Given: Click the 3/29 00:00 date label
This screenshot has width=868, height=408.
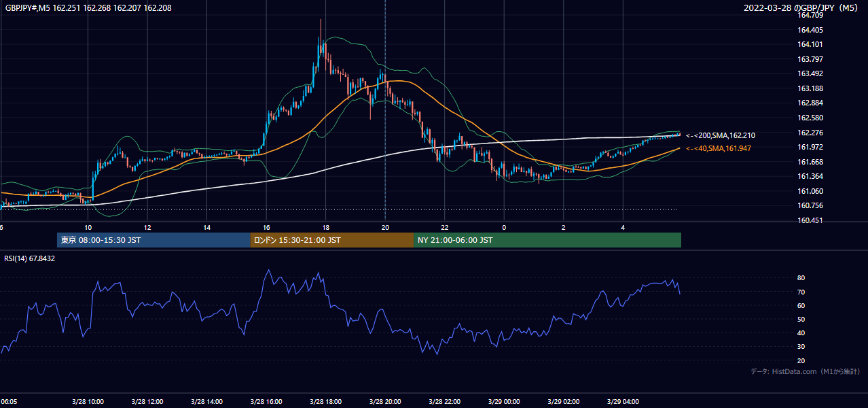Looking at the screenshot, I should 505,402.
